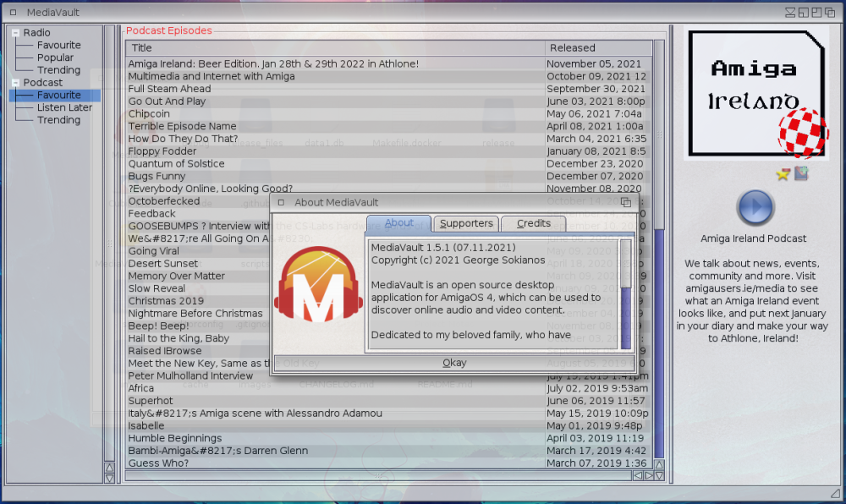Click episode list scroll right arrow
The image size is (846, 504).
[649, 475]
